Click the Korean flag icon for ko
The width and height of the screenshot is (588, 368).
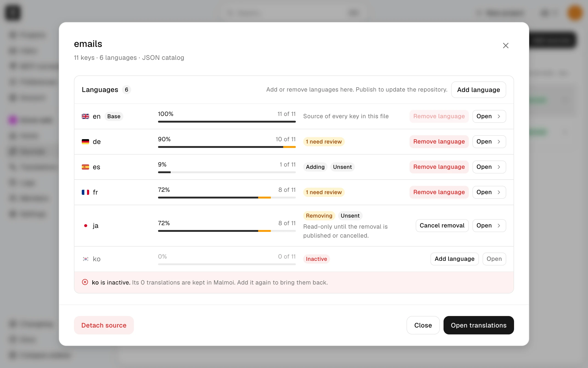(85, 259)
